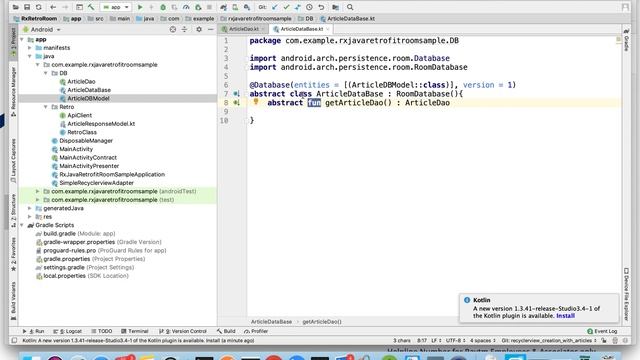Open the AVD Manager device icon
Screen dimensions: 640x360
click(x=235, y=7)
